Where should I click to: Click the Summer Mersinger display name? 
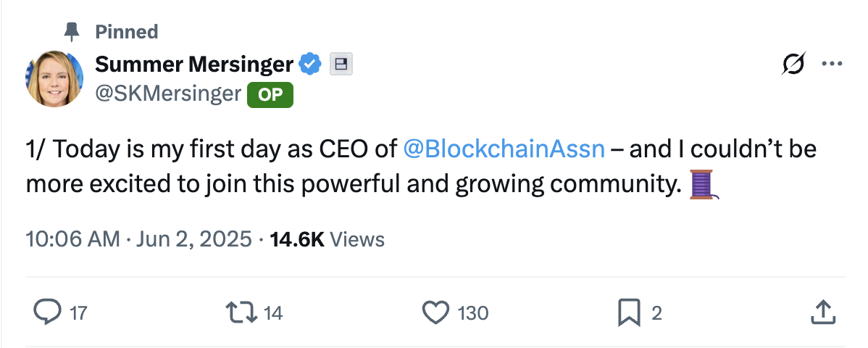(x=194, y=65)
